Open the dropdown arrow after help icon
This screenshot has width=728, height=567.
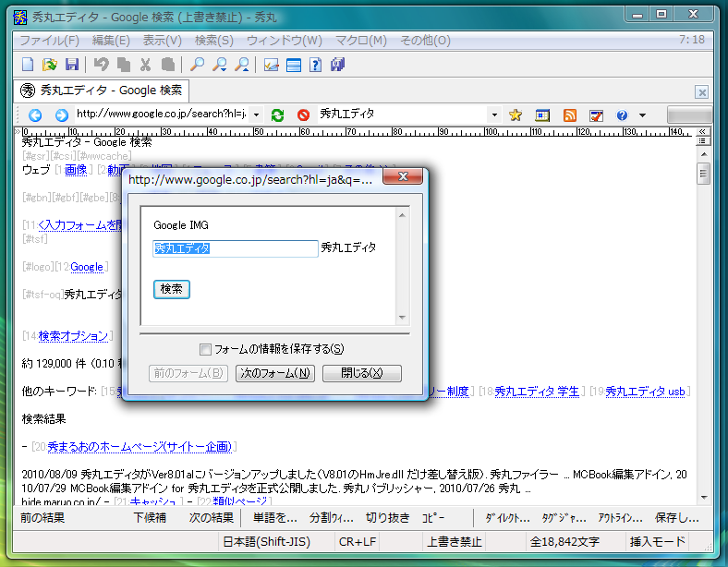643,115
